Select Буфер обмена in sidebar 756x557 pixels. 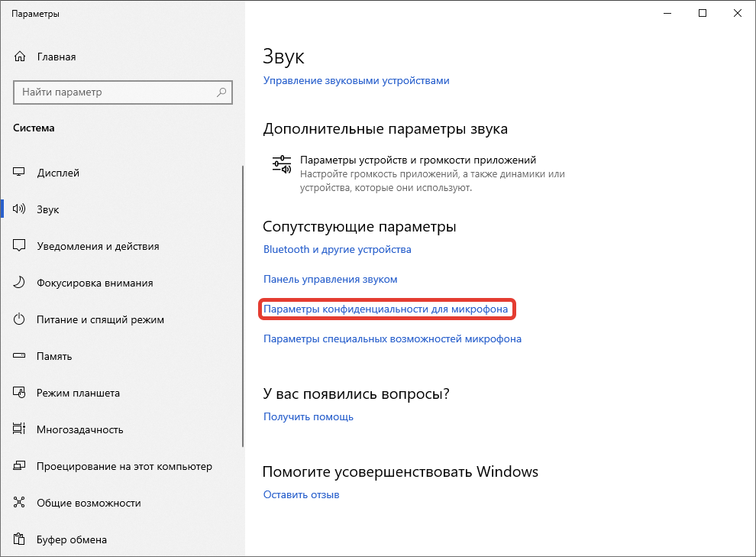[x=72, y=539]
